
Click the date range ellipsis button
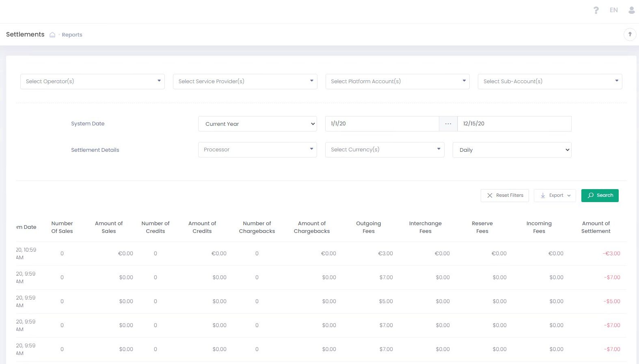[448, 124]
